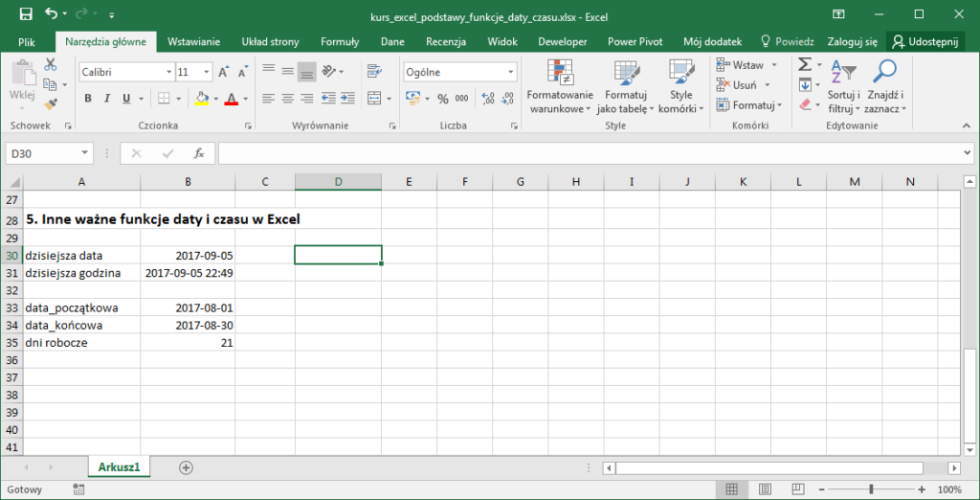Viewport: 980px width, 500px height.
Task: Toggle underline formatting
Action: (x=125, y=99)
